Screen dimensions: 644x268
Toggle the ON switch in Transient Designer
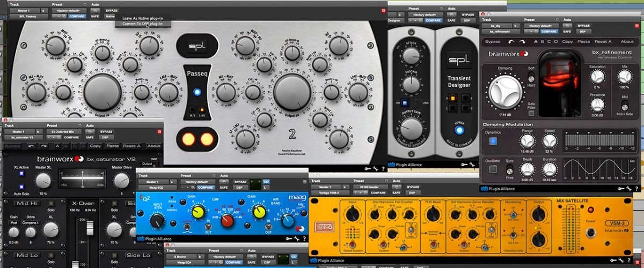pos(404,103)
